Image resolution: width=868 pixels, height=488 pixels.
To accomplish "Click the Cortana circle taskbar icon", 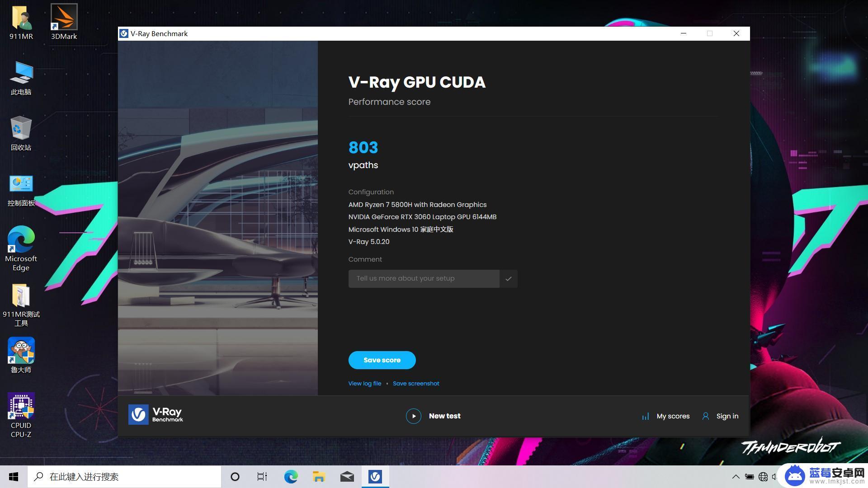I will coord(235,477).
